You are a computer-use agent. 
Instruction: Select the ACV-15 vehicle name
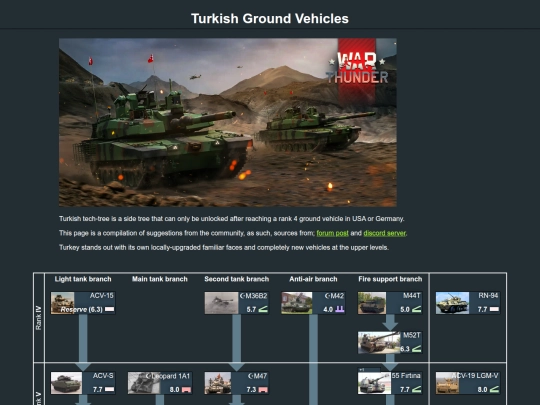pyautogui.click(x=102, y=296)
